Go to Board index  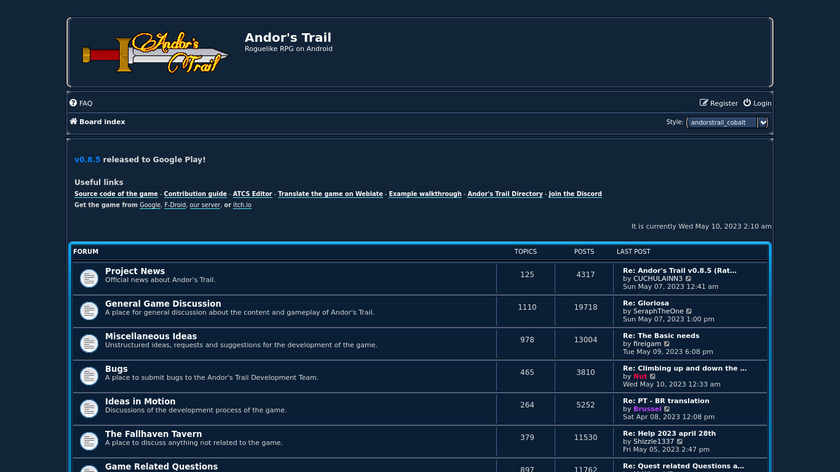click(102, 122)
